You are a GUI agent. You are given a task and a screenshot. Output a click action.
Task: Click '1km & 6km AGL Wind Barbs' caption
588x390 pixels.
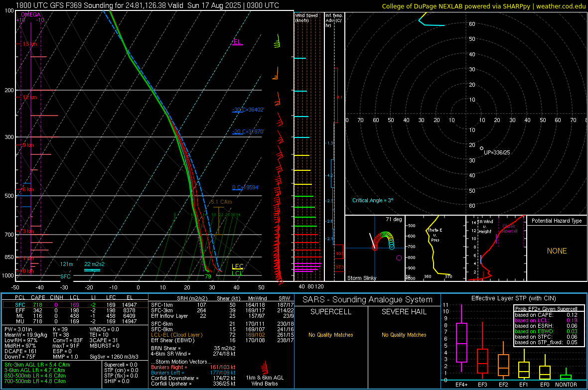coord(265,381)
